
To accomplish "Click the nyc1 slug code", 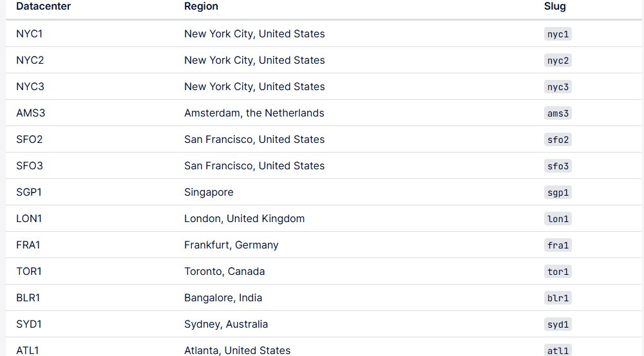I will (x=558, y=34).
